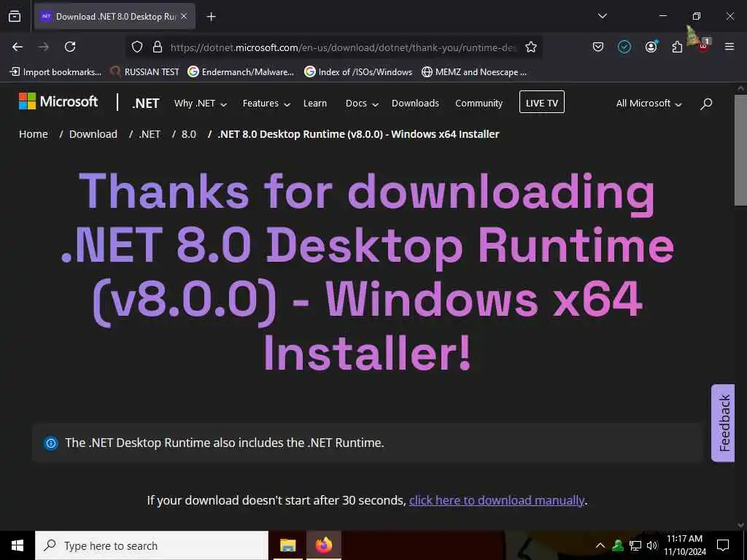
Task: Click the .NET breadcrumb link
Action: 150,134
